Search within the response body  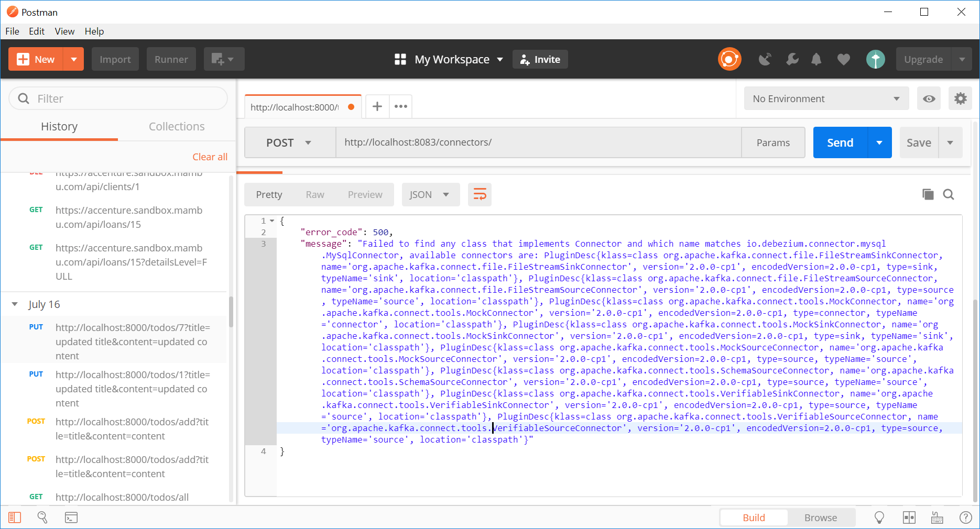(x=949, y=195)
